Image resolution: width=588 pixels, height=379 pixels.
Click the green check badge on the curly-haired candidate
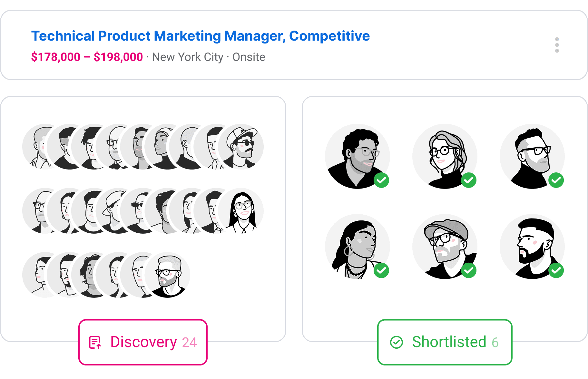coord(382,181)
